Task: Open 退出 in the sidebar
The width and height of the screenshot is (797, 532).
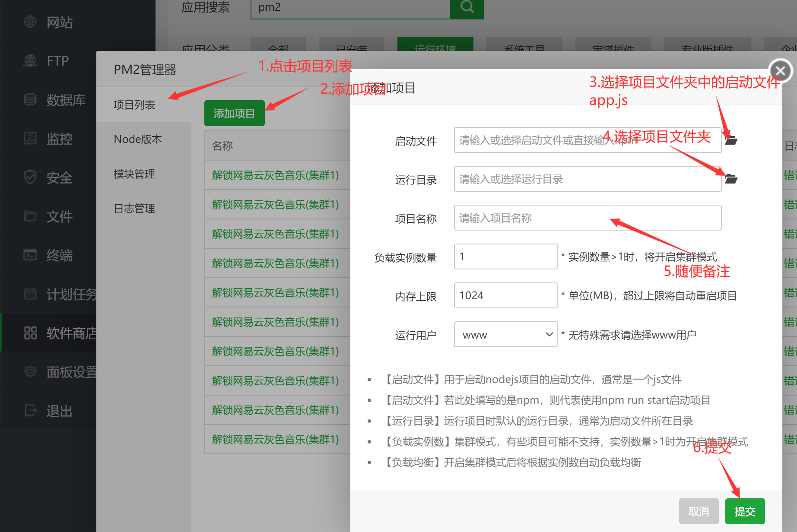Action: point(60,411)
